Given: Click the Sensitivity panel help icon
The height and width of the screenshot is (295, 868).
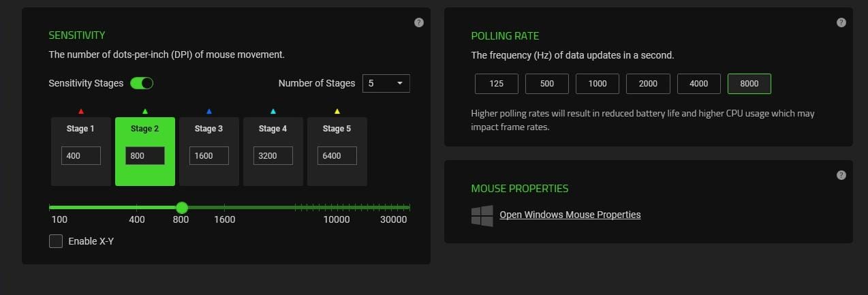Looking at the screenshot, I should [419, 22].
